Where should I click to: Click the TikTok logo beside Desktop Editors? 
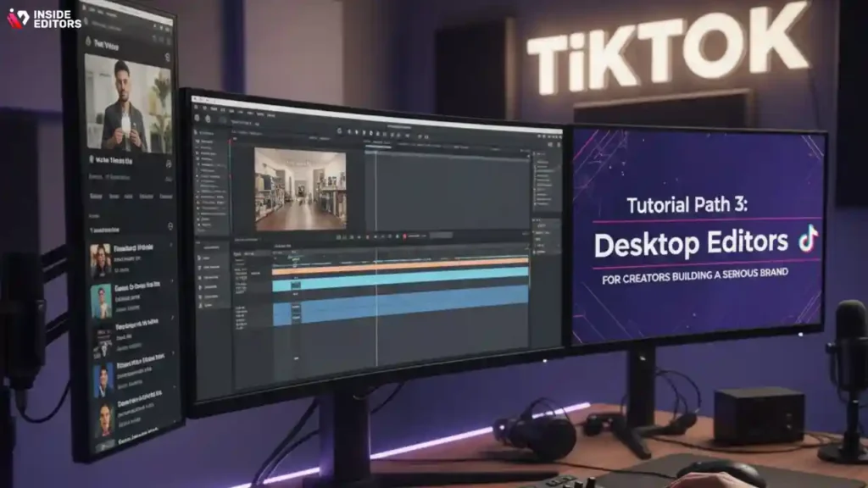[x=808, y=240]
